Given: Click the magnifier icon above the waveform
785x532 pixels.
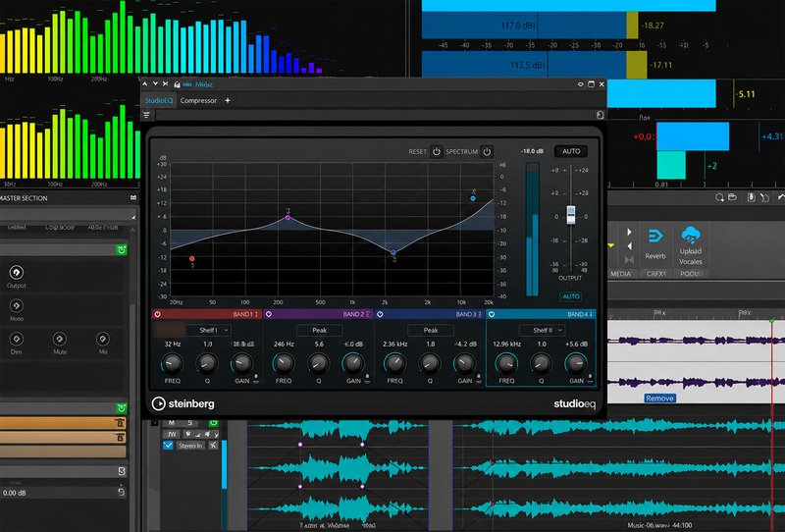Looking at the screenshot, I should 719,197.
